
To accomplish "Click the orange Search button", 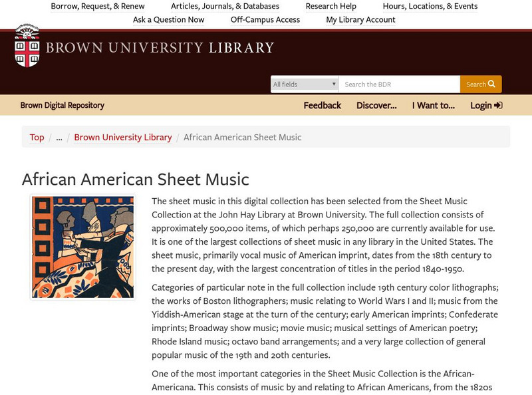I will pos(480,84).
